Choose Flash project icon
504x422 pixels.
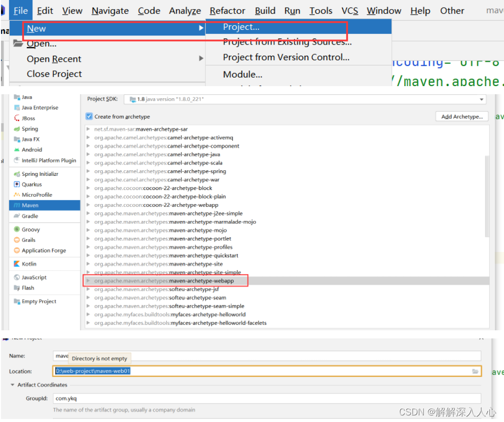click(17, 288)
